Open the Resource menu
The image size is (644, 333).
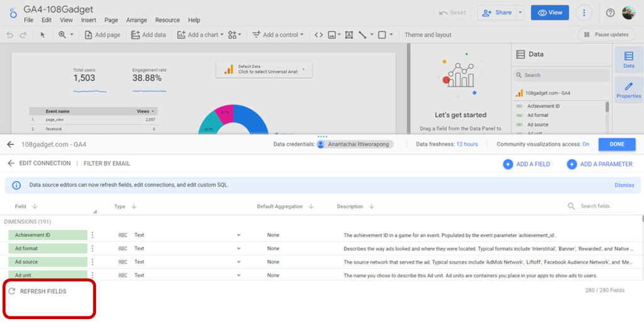click(167, 20)
